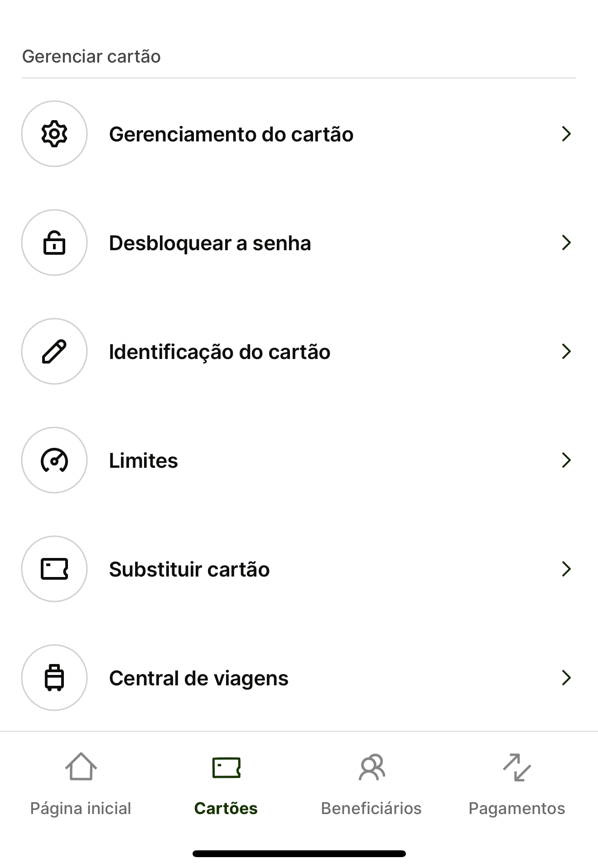This screenshot has height=868, width=598.
Task: Tap the people icon for Beneficiários
Action: click(x=371, y=767)
